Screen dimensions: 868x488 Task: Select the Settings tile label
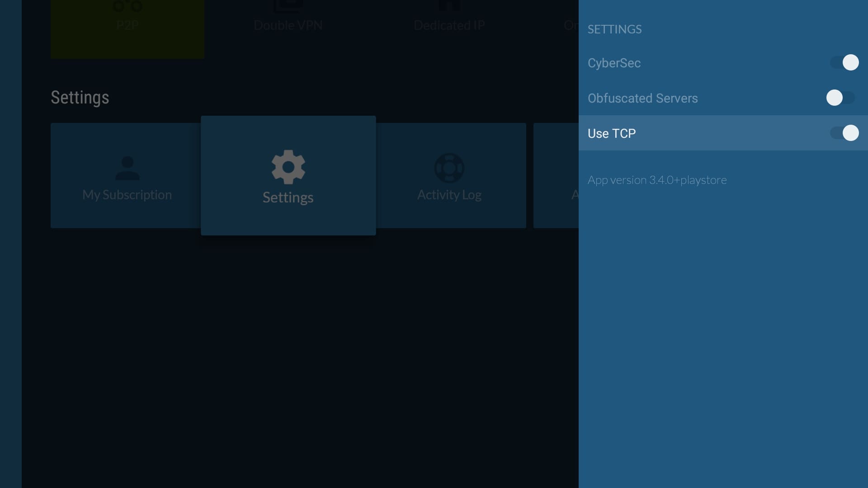click(288, 197)
